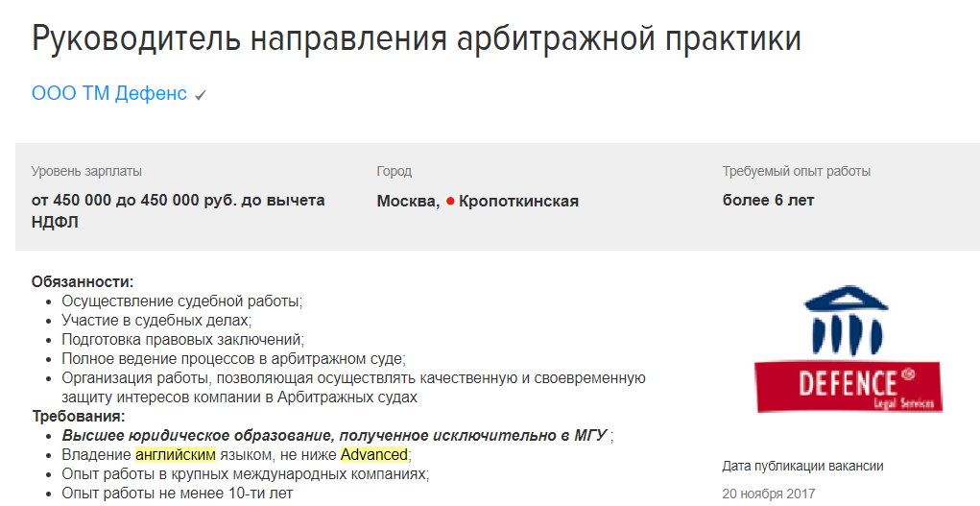This screenshot has height=506, width=980.
Task: Click the bold italic МГУ education requirement
Action: tap(335, 435)
